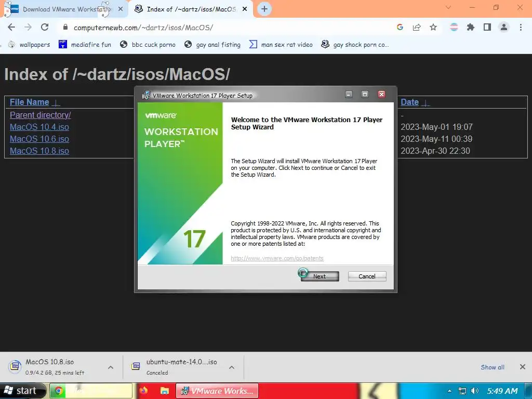Click the 2023-Apr-30 22:30 date cell

pos(435,151)
